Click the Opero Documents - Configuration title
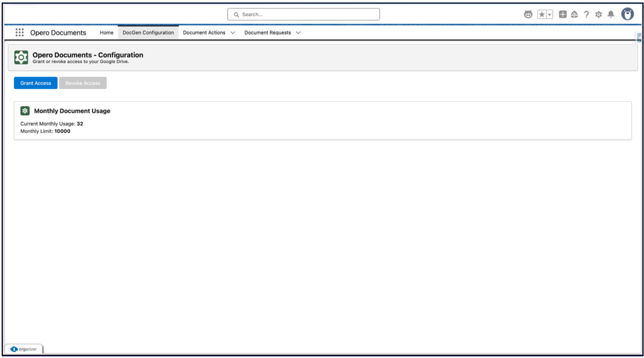Viewport: 644px width, 358px height. pos(88,55)
